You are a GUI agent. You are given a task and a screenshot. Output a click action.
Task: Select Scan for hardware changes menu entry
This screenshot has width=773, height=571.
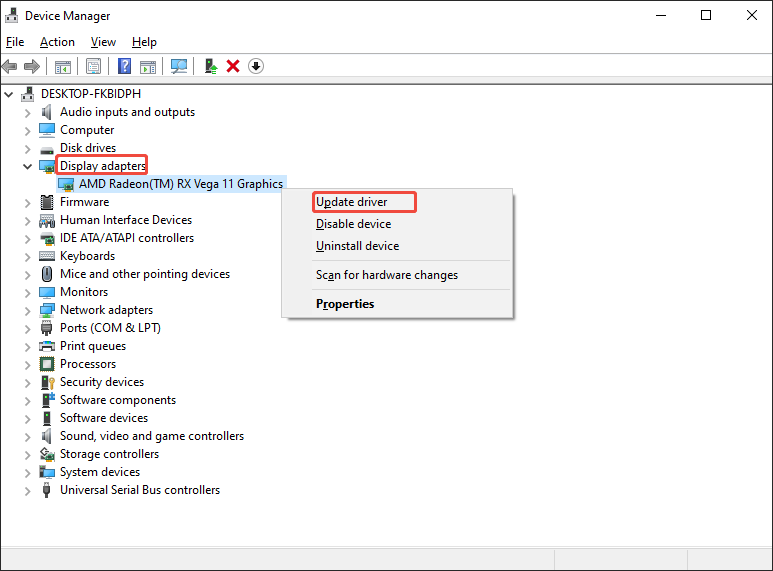tap(386, 275)
